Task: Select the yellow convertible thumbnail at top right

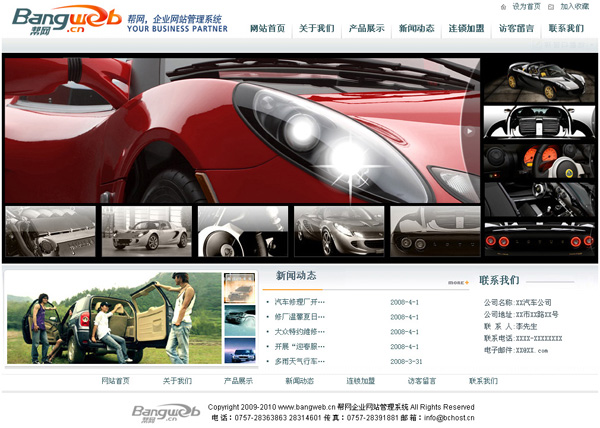Action: (539, 79)
